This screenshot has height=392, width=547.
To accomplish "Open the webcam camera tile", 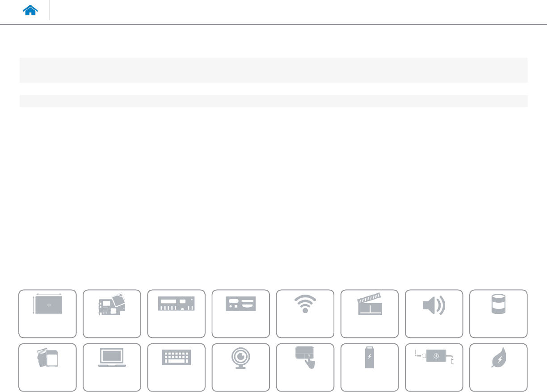I will 240,367.
